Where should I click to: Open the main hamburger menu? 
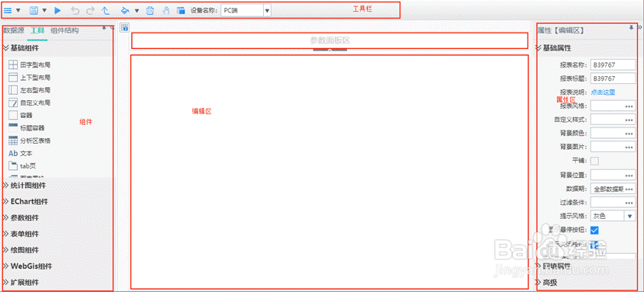point(8,10)
